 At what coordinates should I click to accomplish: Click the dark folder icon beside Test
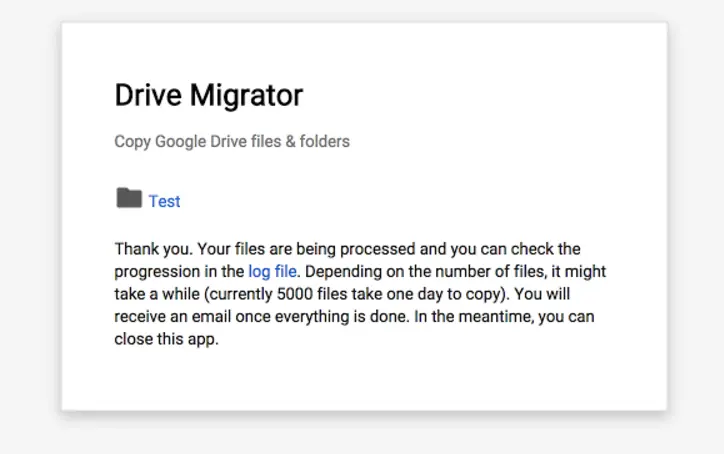point(129,198)
